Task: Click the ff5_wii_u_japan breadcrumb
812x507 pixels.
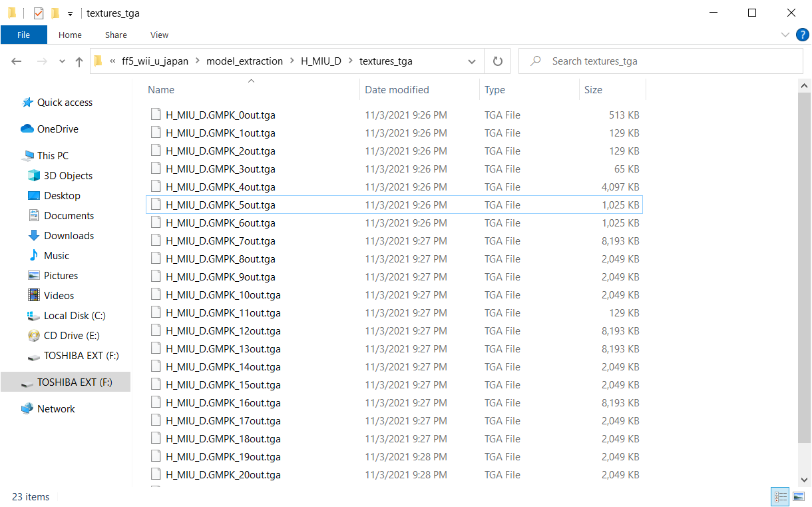Action: (155, 61)
